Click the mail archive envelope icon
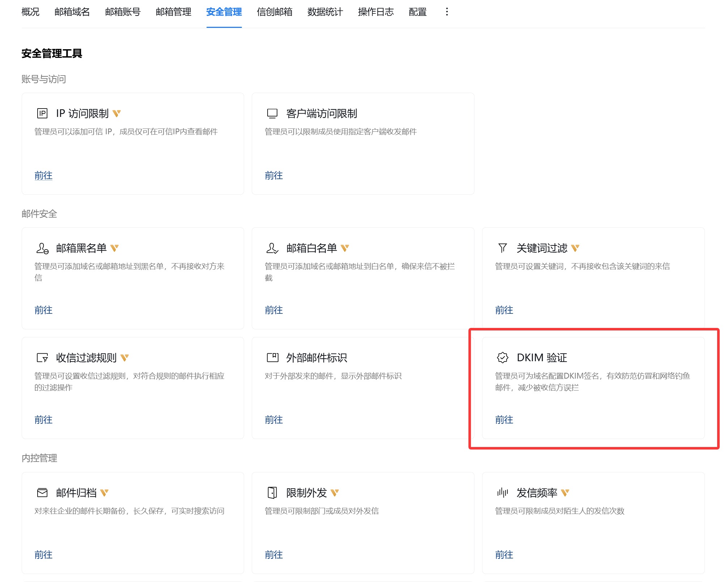Viewport: 728px width, 582px height. click(x=42, y=493)
